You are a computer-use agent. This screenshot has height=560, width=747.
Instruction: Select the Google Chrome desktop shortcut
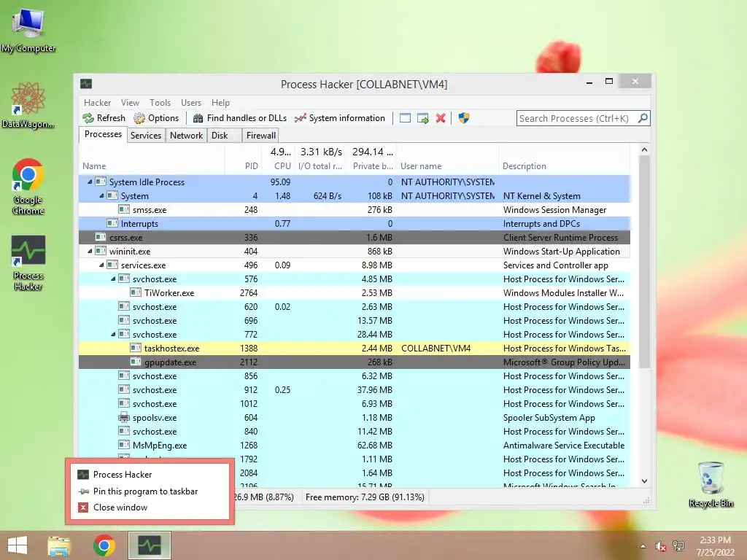click(x=28, y=187)
